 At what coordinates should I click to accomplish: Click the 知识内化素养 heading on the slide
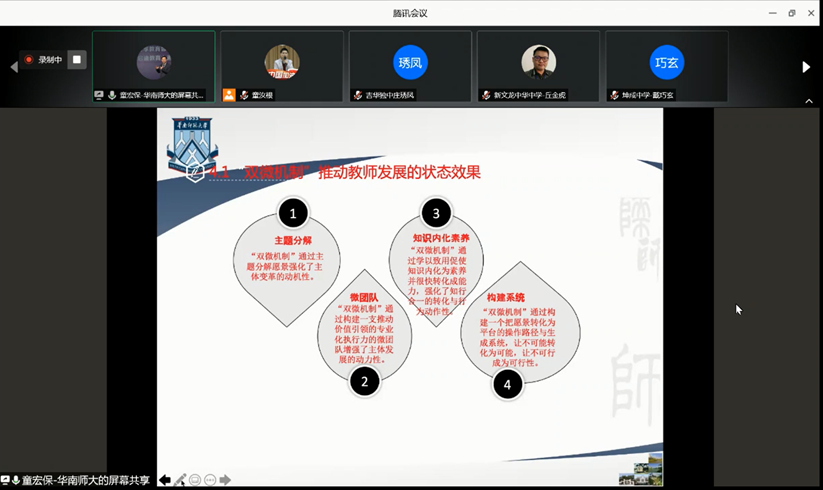441,238
